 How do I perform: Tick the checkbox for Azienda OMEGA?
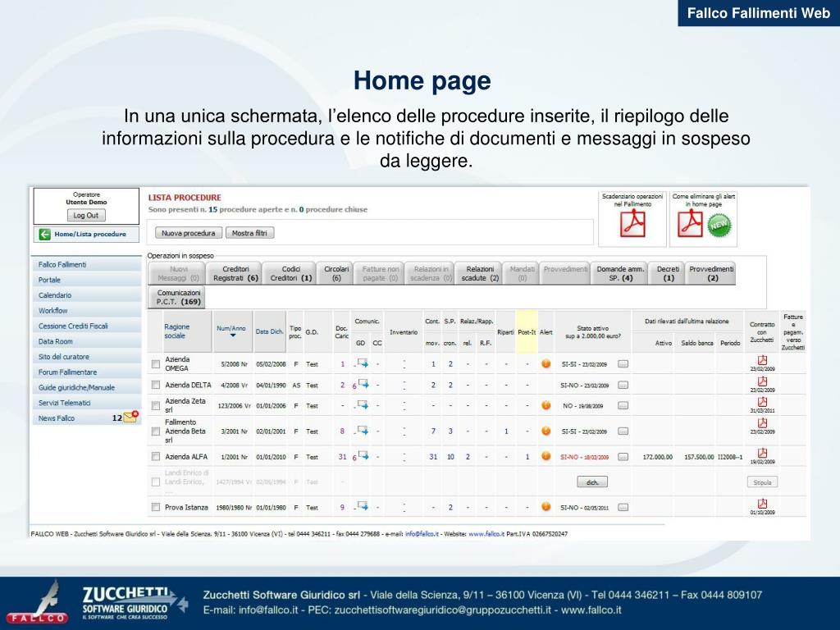pos(155,364)
